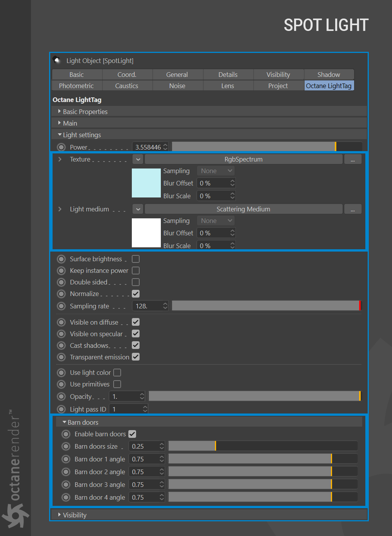
Task: Click the Power slider bar
Action: tap(267, 146)
